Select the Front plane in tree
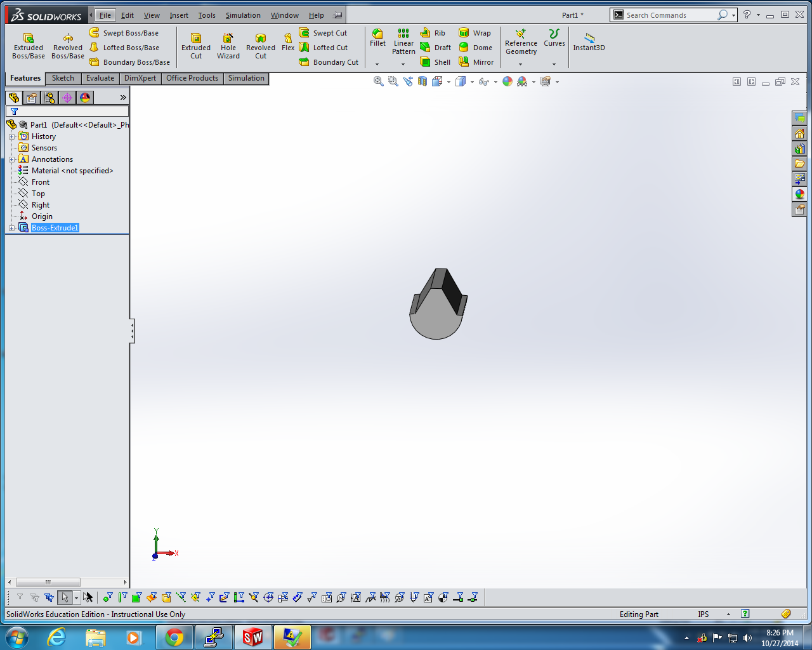The height and width of the screenshot is (650, 812). pyautogui.click(x=41, y=182)
